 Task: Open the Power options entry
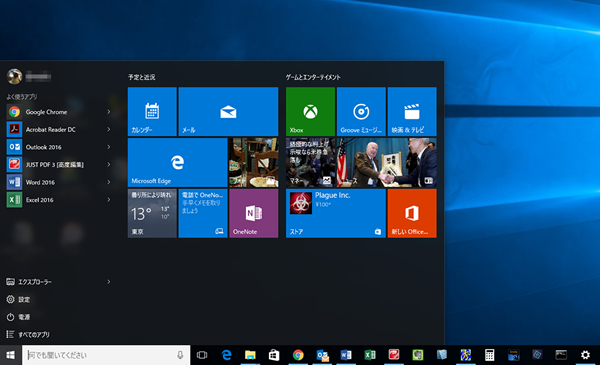[x=18, y=317]
